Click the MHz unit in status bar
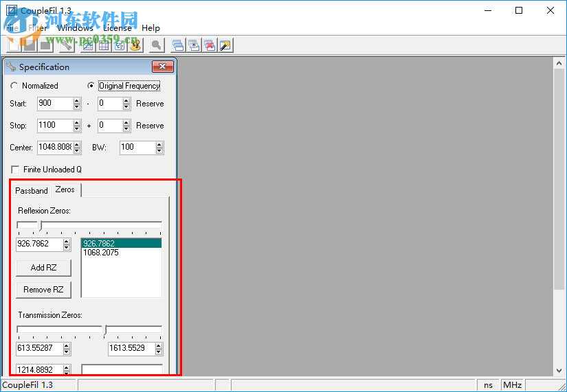 (513, 385)
